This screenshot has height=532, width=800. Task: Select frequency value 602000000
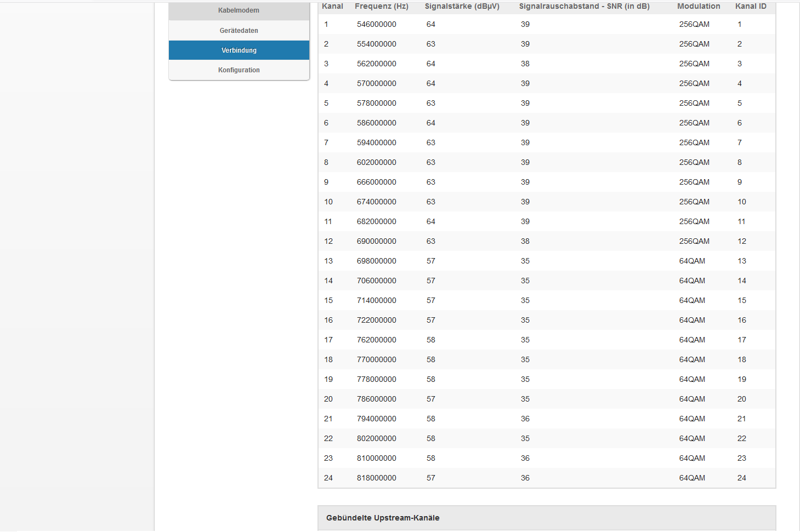377,162
